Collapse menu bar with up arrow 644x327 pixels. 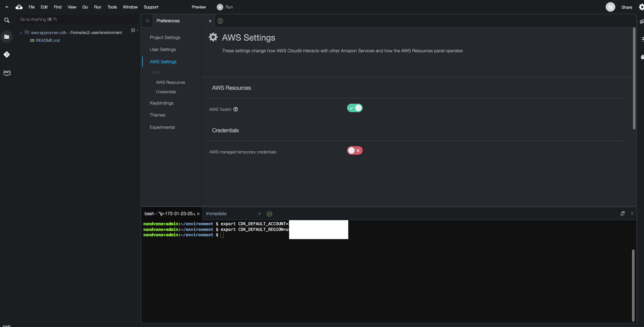[7, 7]
